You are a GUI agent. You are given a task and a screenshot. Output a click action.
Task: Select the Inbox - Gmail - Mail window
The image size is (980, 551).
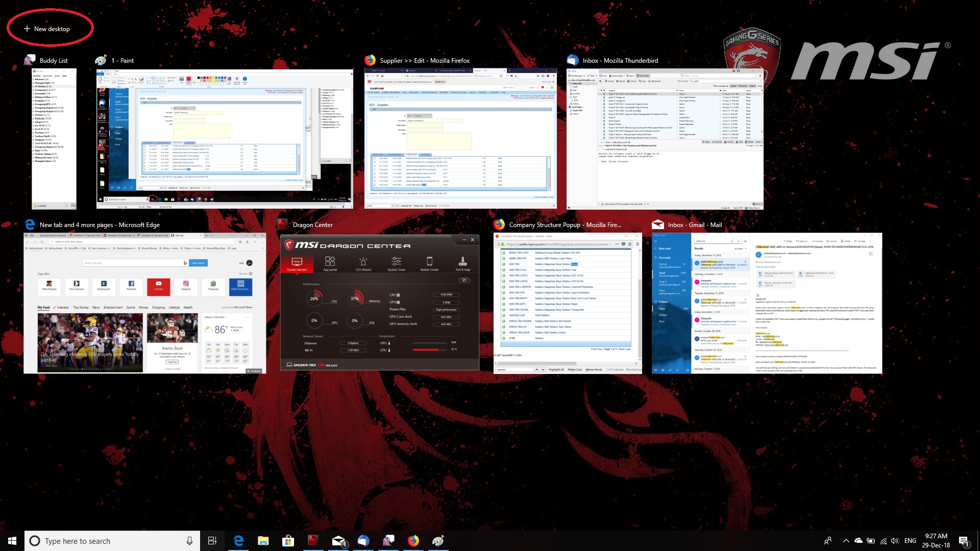point(767,303)
